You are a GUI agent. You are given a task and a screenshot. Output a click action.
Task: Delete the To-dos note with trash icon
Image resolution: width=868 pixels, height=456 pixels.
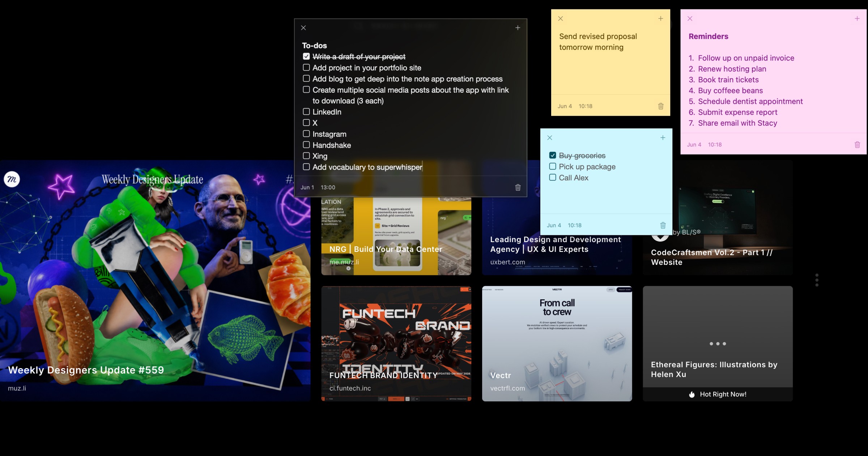[x=518, y=187]
